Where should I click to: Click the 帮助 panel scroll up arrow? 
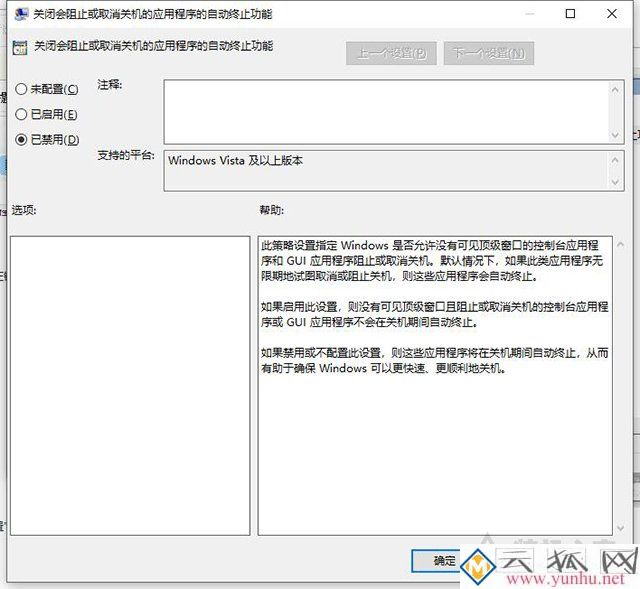(x=620, y=244)
